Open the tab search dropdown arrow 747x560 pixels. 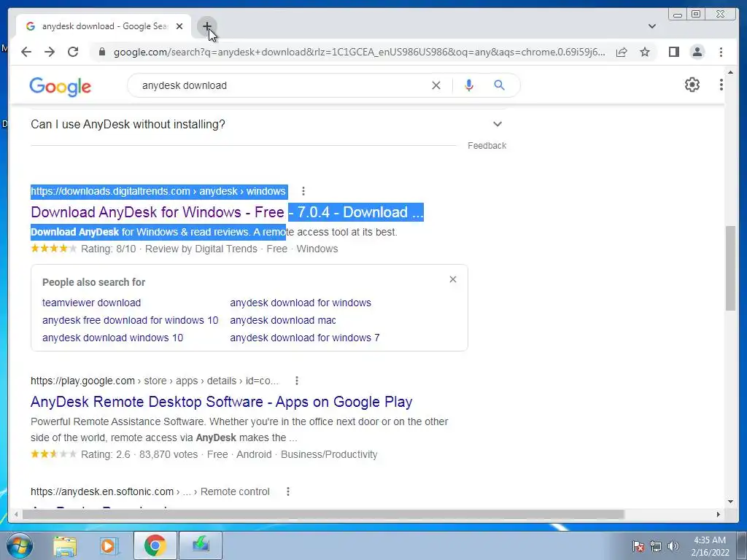point(652,26)
